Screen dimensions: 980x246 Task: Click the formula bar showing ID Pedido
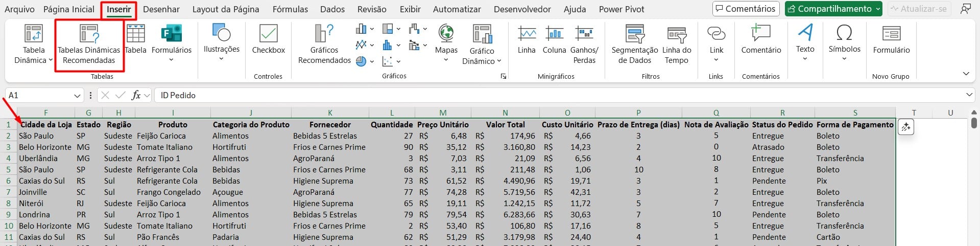click(x=511, y=96)
